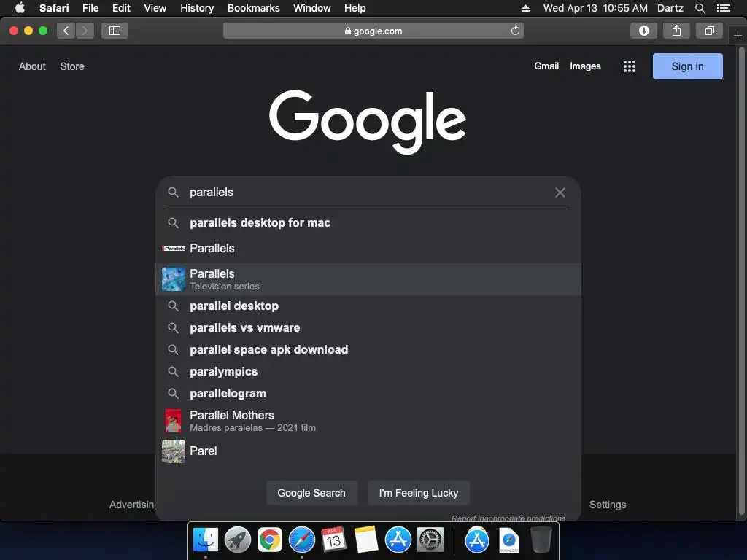Click the page vertical scrollbar

(741, 281)
